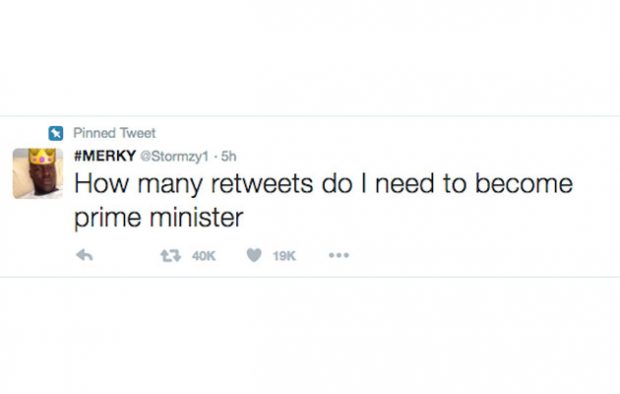
Task: Open the profile picture with the crown
Action: [x=38, y=173]
